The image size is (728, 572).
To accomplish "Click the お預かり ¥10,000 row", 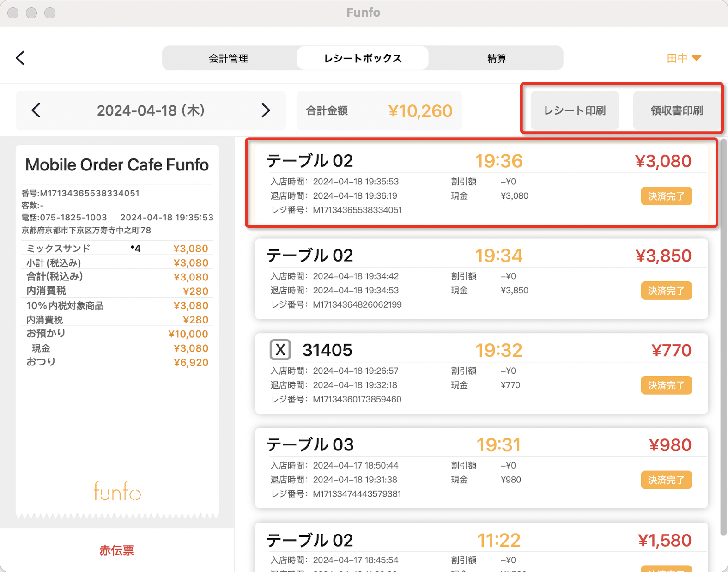I will tap(117, 334).
